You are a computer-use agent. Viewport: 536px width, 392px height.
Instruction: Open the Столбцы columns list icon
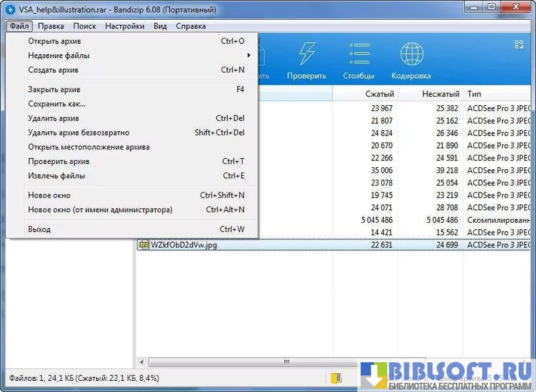point(359,54)
